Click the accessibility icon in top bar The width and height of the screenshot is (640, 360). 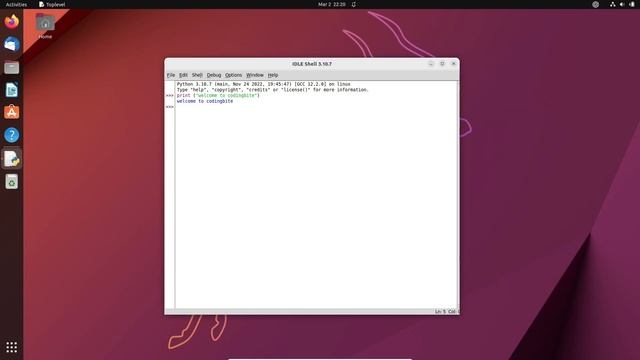tap(596, 4)
